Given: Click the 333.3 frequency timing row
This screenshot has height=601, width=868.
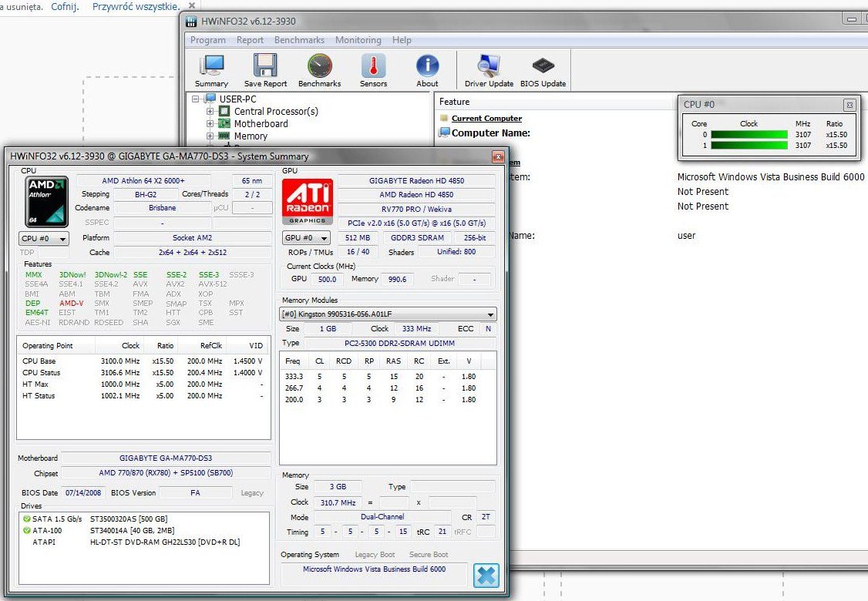Looking at the screenshot, I should tap(388, 376).
